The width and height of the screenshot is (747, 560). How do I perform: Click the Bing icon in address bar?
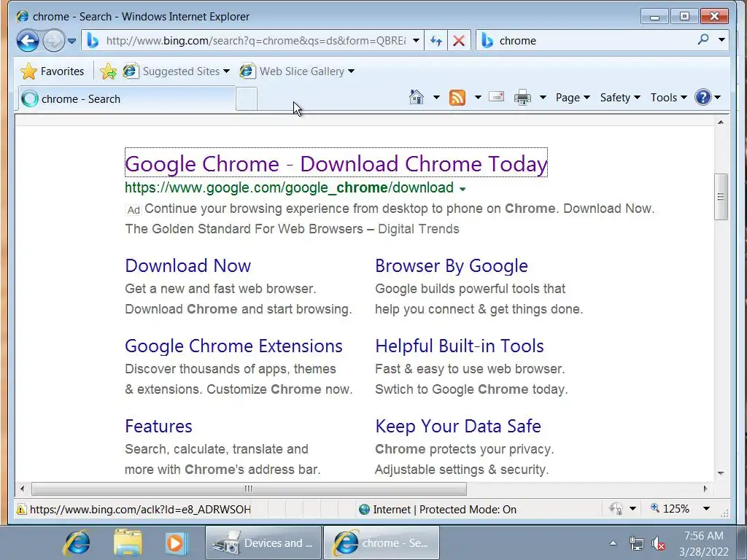93,41
